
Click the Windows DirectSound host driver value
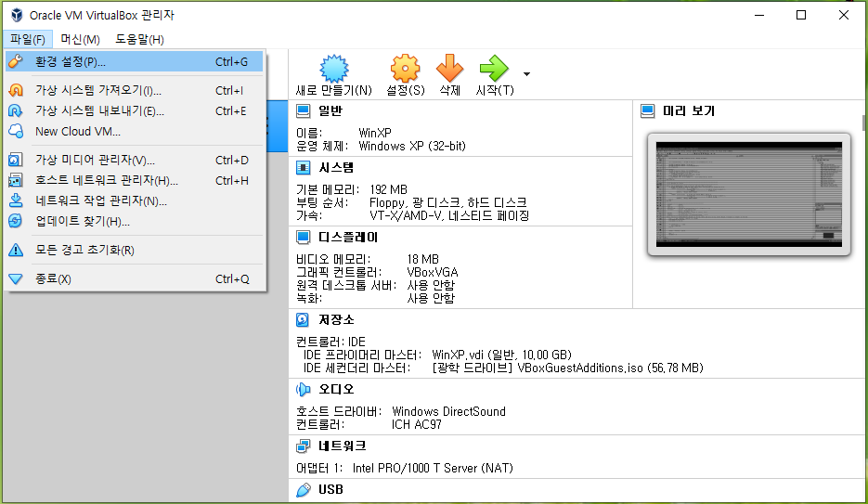point(448,411)
